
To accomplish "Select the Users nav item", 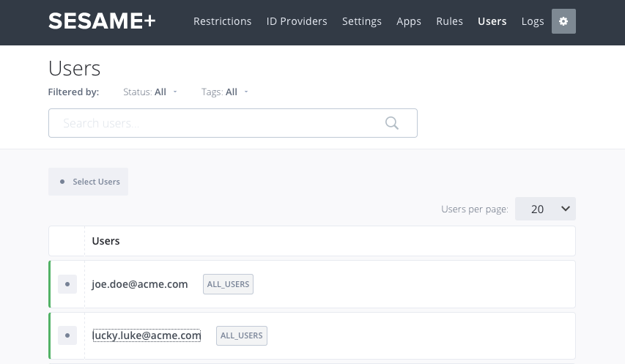I will pyautogui.click(x=492, y=21).
